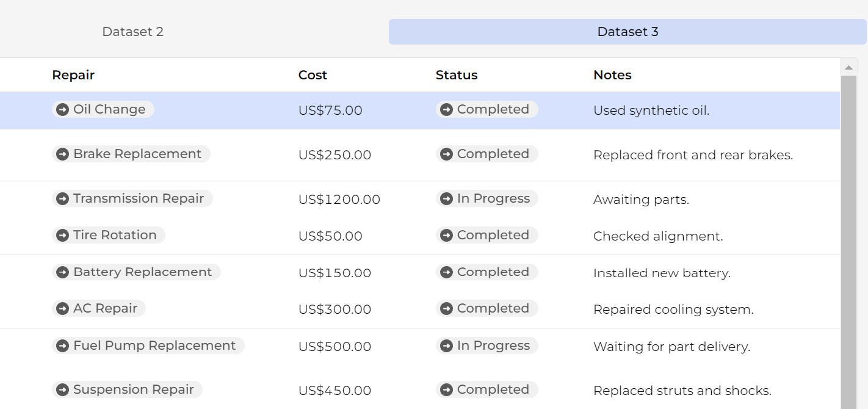Screen dimensions: 868x409
Task: Click the arrow icon on Brake Replacement chip
Action: pyautogui.click(x=62, y=154)
